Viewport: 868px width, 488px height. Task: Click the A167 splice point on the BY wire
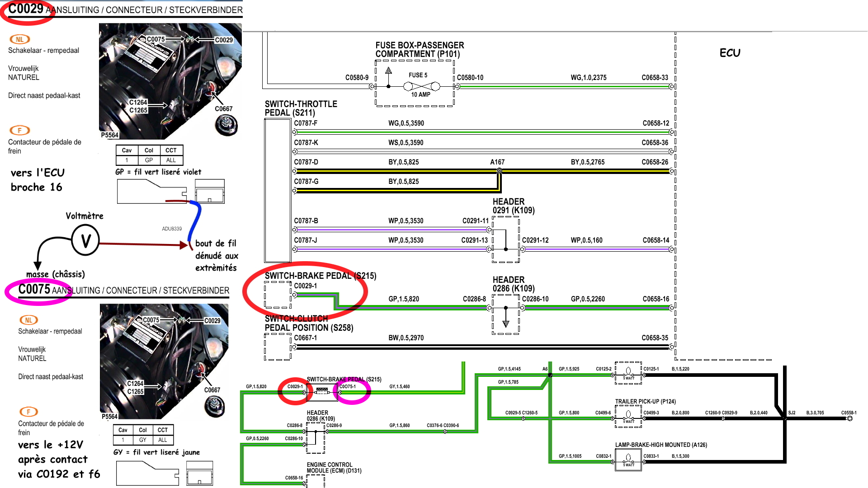coord(499,171)
